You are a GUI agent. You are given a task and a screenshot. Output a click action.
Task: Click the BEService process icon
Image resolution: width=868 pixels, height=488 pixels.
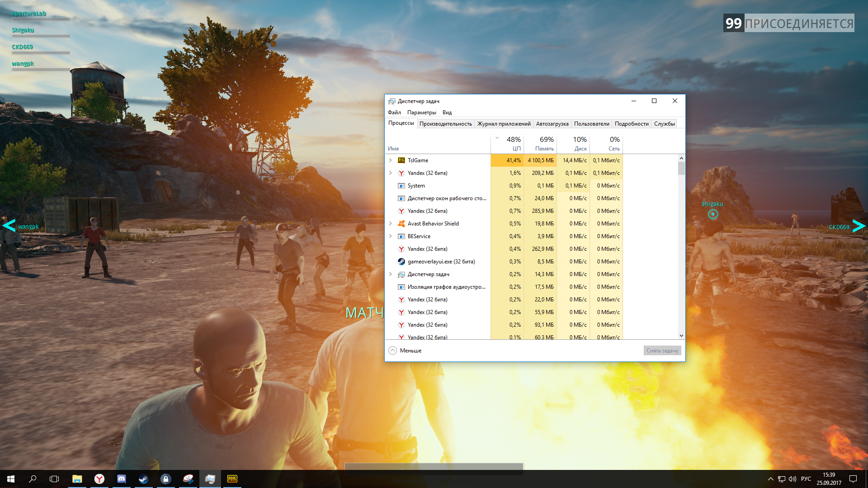401,236
